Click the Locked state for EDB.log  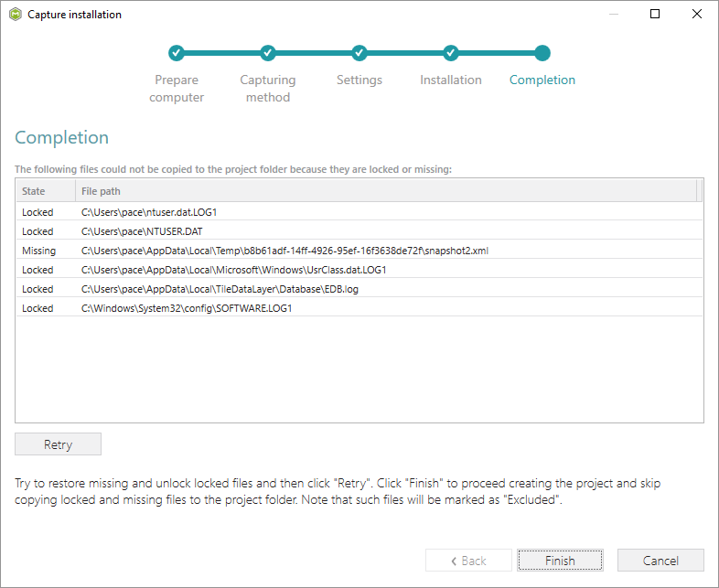pyautogui.click(x=38, y=289)
